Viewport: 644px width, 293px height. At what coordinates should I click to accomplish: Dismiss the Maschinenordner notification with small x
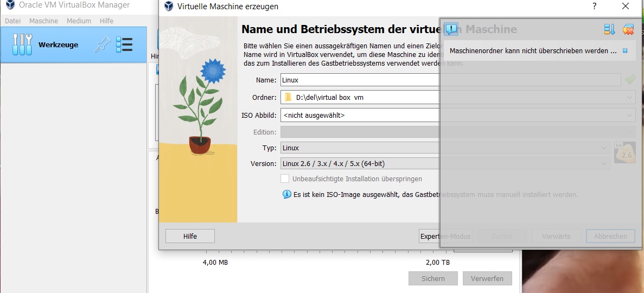625,50
